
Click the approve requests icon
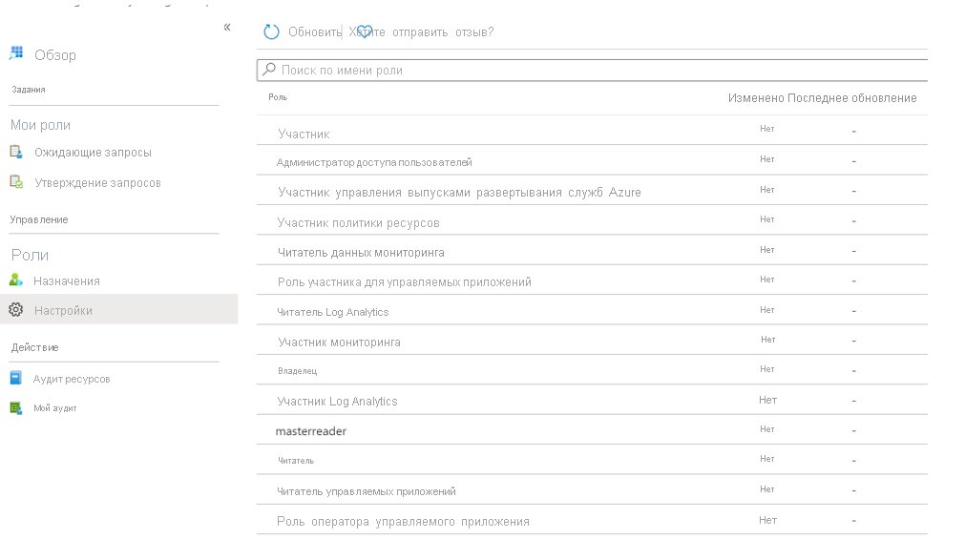pyautogui.click(x=16, y=182)
